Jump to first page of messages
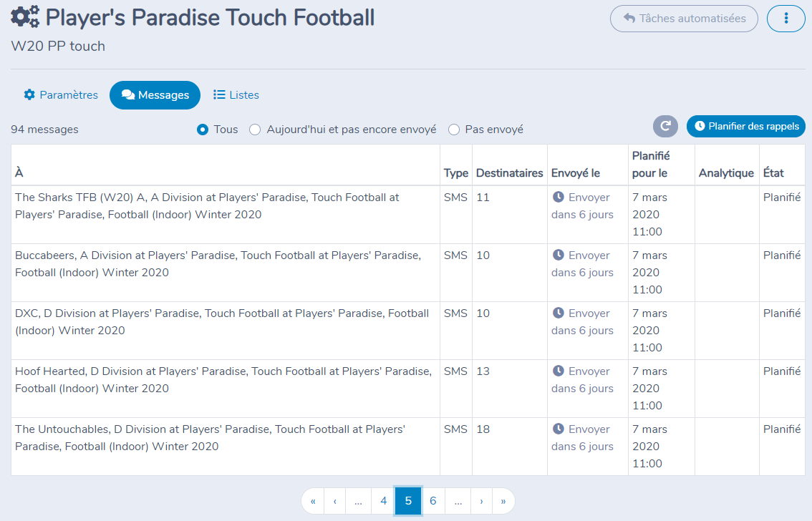 (x=313, y=501)
